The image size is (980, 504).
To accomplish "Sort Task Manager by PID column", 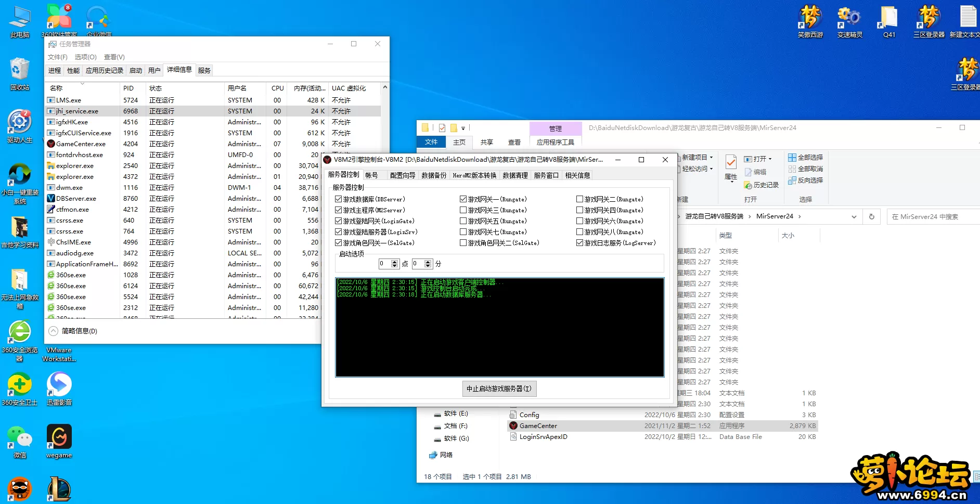I will [x=133, y=88].
